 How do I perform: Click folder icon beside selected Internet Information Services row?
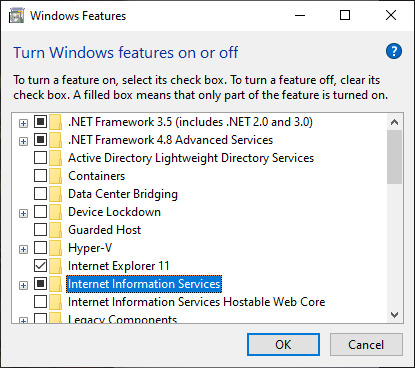pos(55,284)
